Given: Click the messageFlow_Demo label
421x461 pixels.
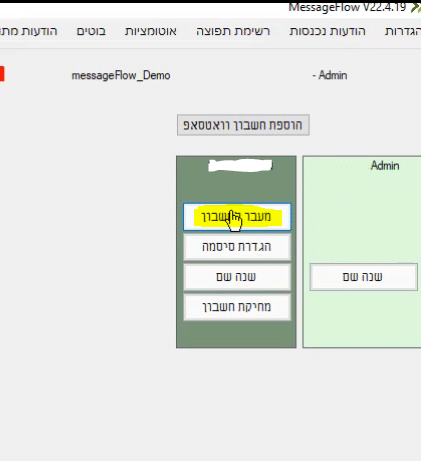Looking at the screenshot, I should [121, 76].
